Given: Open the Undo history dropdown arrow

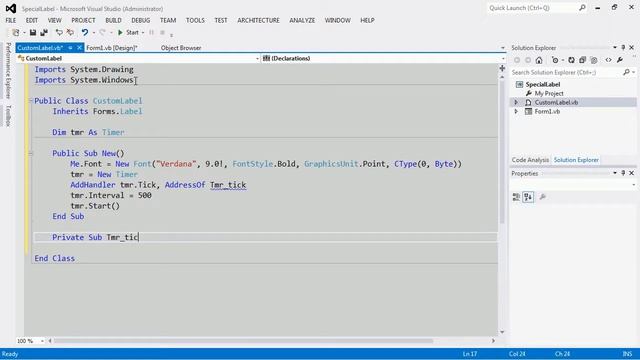Looking at the screenshot, I should pos(94,33).
